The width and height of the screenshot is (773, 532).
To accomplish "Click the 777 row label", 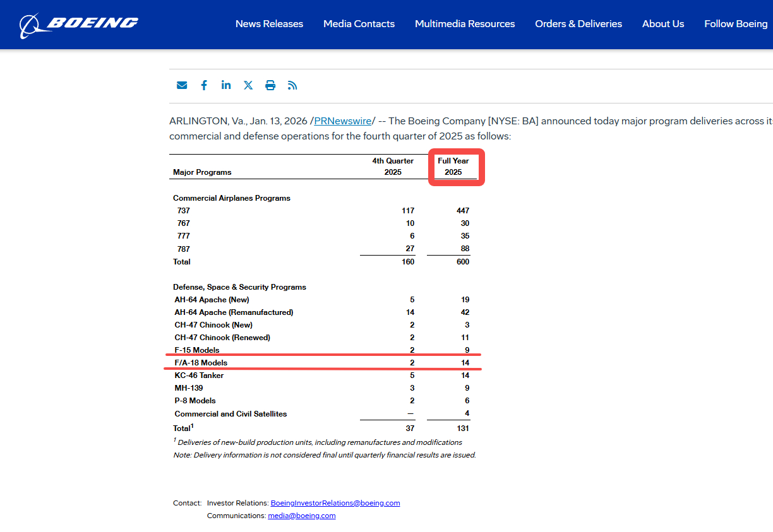I will click(x=184, y=236).
